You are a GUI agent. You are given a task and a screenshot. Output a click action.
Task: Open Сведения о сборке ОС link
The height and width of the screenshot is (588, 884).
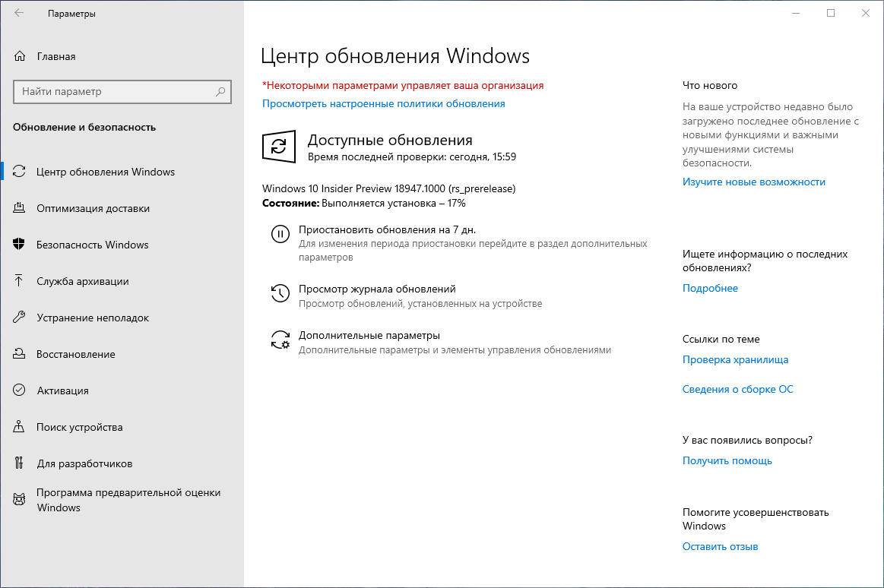737,389
